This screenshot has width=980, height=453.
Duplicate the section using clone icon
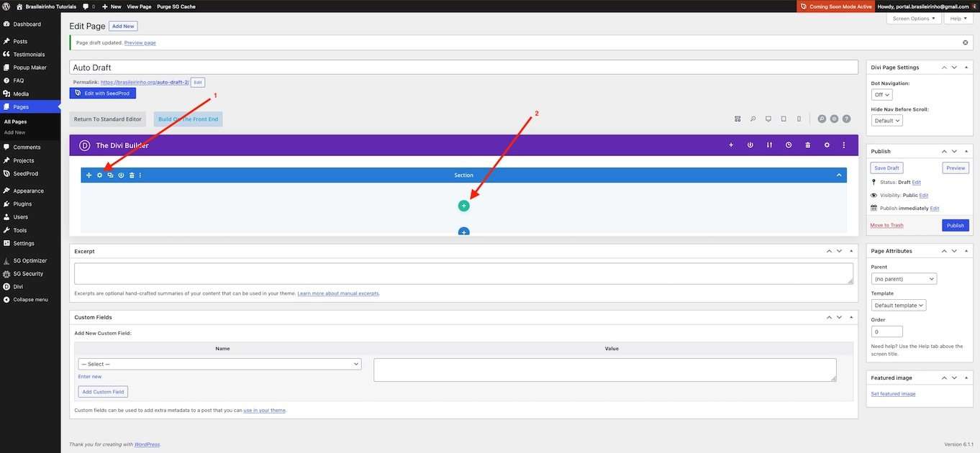110,175
